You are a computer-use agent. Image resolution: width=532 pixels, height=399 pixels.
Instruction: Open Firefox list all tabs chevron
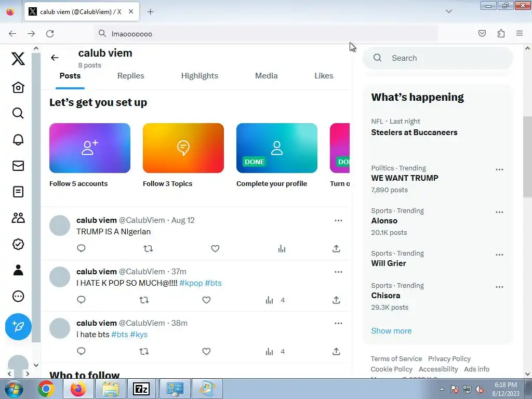click(x=448, y=11)
